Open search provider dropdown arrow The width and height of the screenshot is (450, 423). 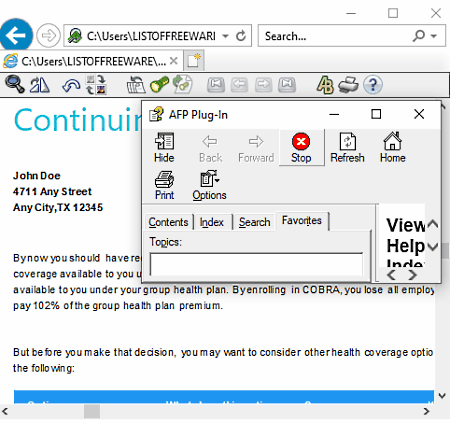[434, 36]
